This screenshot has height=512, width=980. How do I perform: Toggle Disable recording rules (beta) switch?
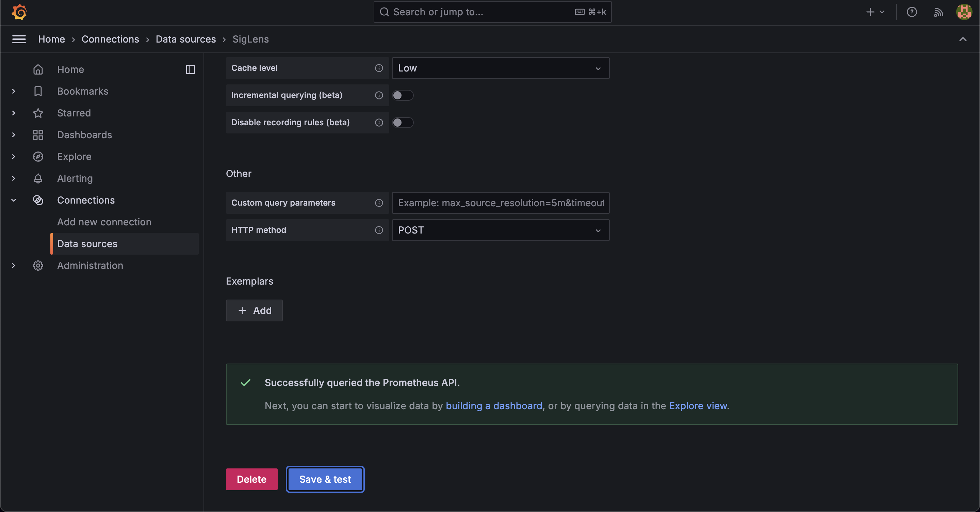point(403,123)
